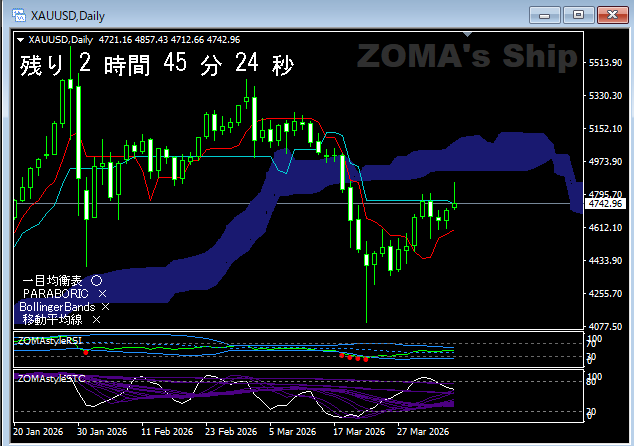Click the 4433.90 price scale value
The width and height of the screenshot is (634, 446).
tap(605, 260)
